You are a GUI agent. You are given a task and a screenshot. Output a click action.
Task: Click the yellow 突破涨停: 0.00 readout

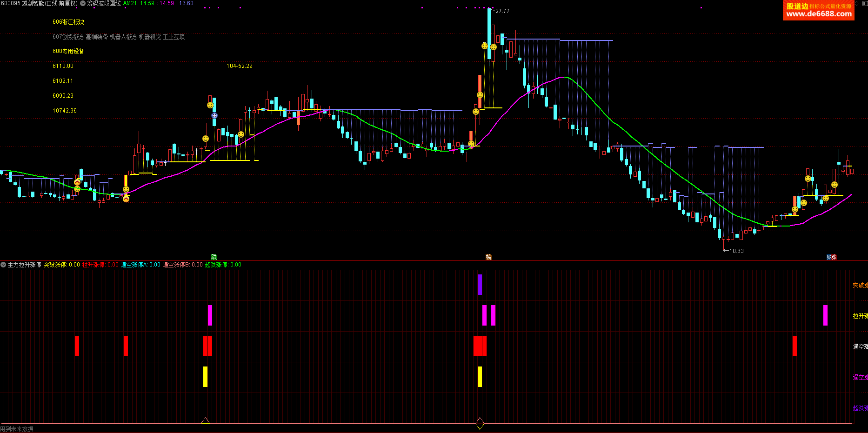click(x=62, y=265)
